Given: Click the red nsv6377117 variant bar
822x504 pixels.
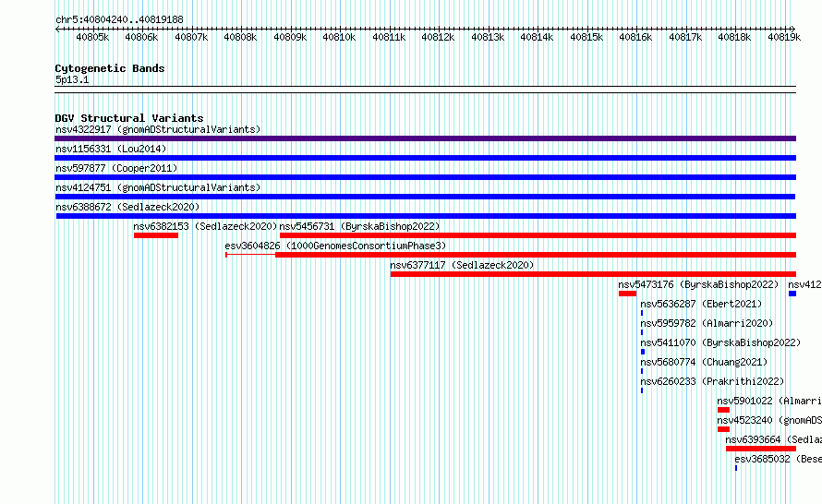Looking at the screenshot, I should pos(593,274).
